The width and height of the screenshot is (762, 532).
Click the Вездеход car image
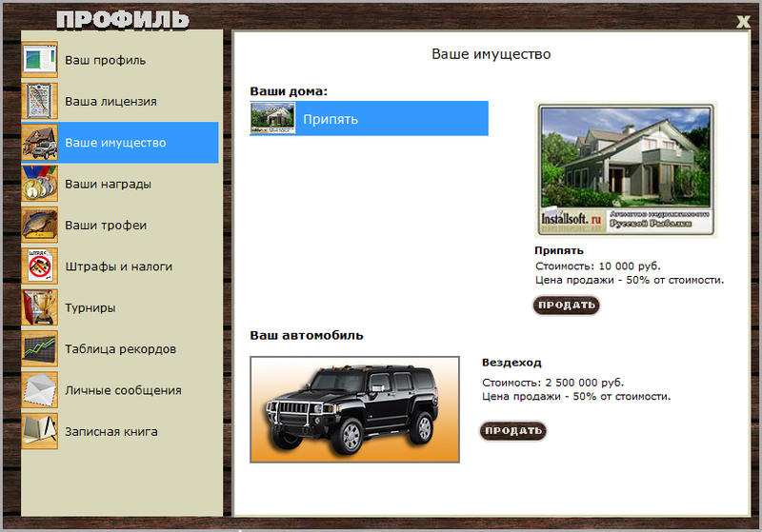click(x=354, y=409)
